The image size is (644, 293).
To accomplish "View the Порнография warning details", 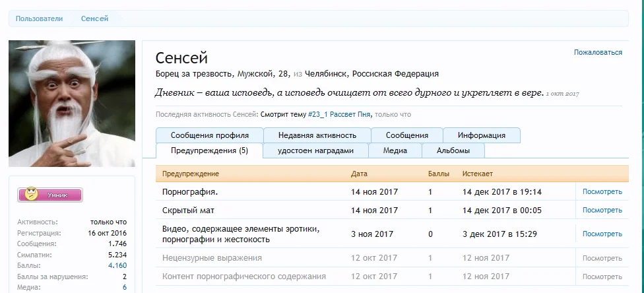I will (602, 192).
